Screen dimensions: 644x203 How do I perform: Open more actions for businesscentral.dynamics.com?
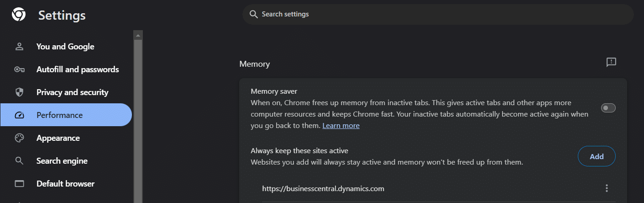coord(607,188)
